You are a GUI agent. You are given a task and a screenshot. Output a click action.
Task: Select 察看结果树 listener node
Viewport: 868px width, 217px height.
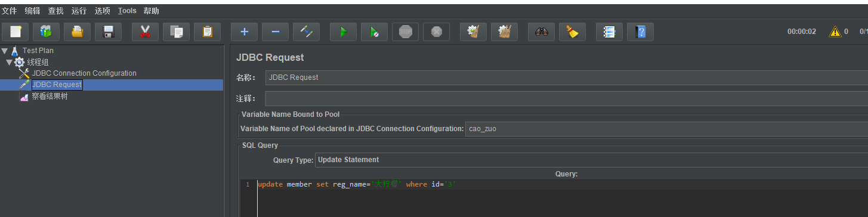[x=50, y=96]
